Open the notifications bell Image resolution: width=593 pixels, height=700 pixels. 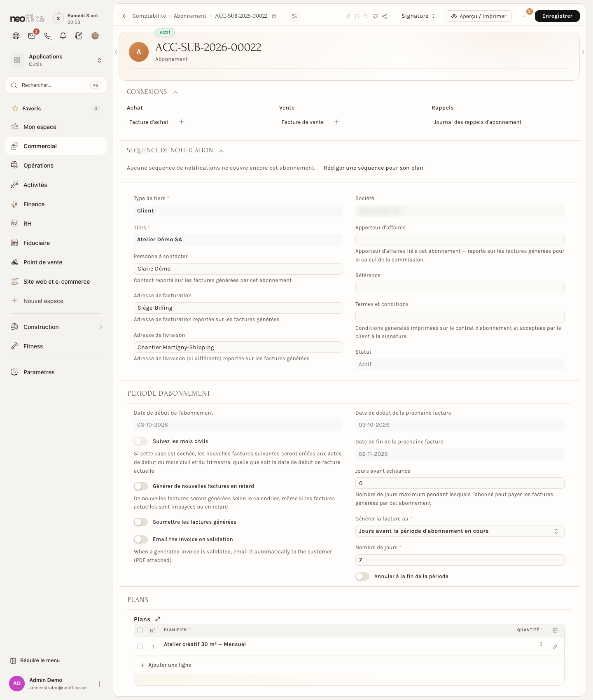(x=63, y=36)
